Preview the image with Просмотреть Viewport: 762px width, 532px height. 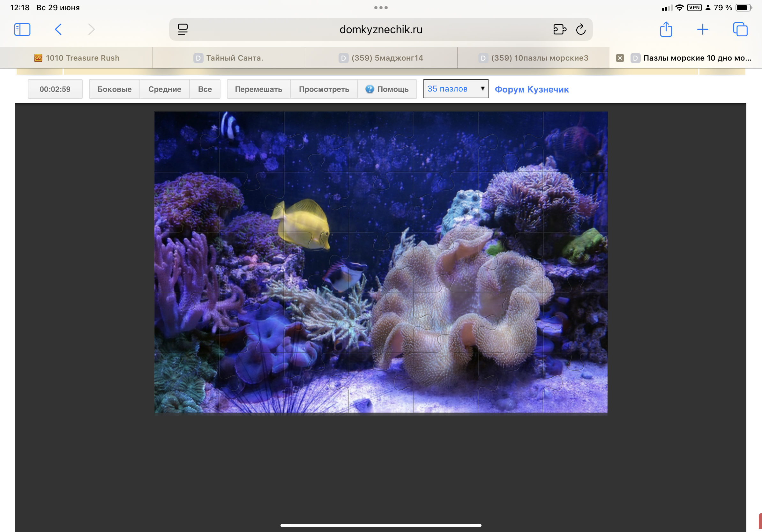pos(324,89)
